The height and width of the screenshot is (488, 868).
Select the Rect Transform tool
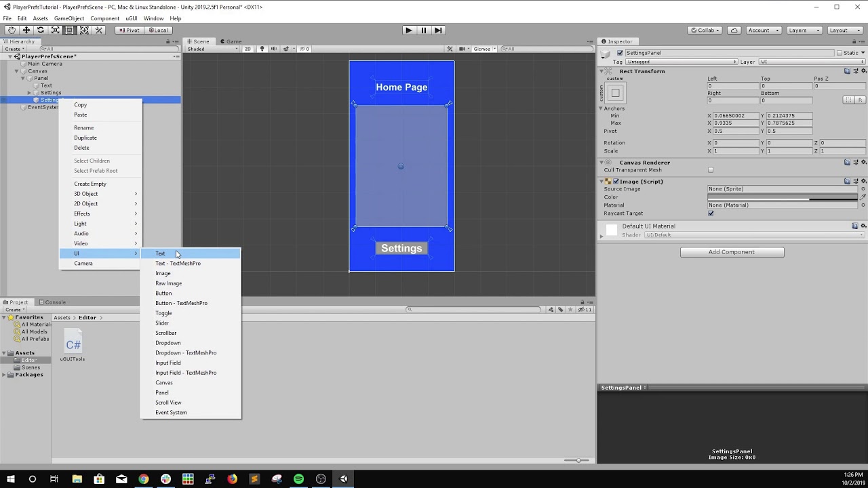point(70,30)
